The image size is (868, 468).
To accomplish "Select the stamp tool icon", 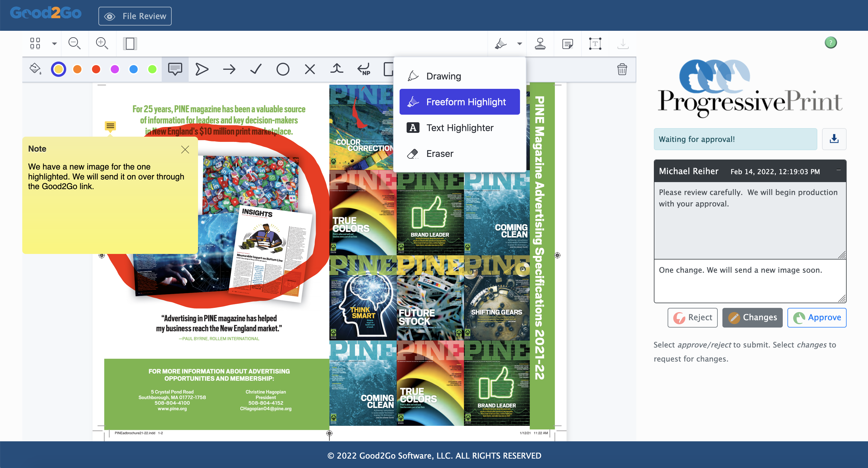I will click(x=540, y=44).
